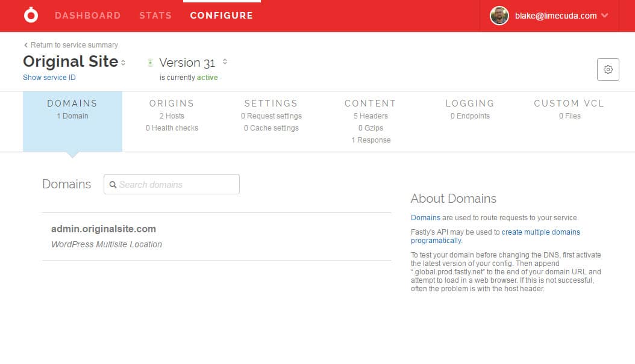Open the Original Site service switcher arrows
The height and width of the screenshot is (364, 635).
coord(123,63)
